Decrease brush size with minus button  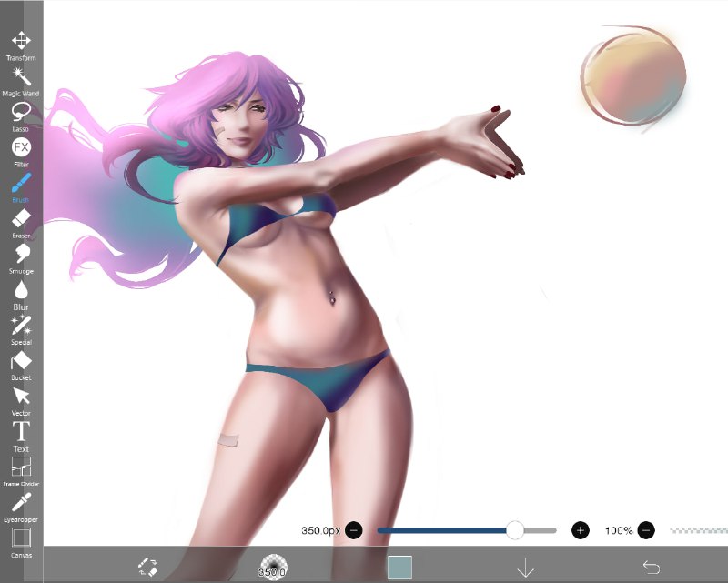[x=354, y=530]
